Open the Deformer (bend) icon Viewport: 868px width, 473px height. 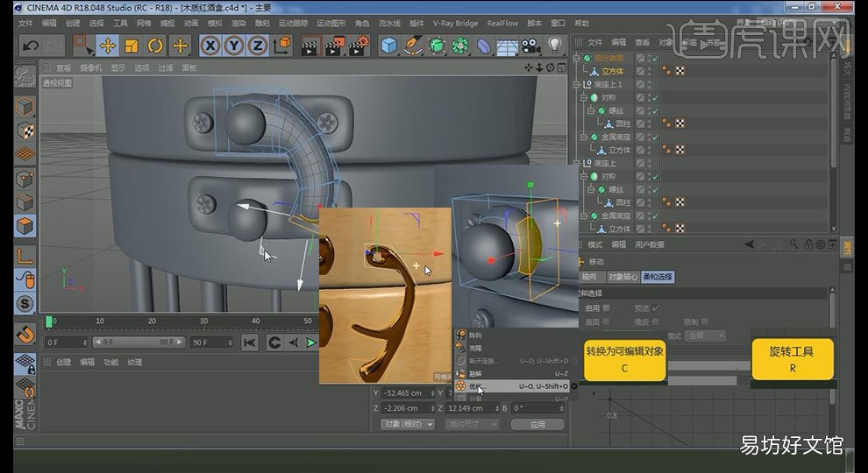484,46
